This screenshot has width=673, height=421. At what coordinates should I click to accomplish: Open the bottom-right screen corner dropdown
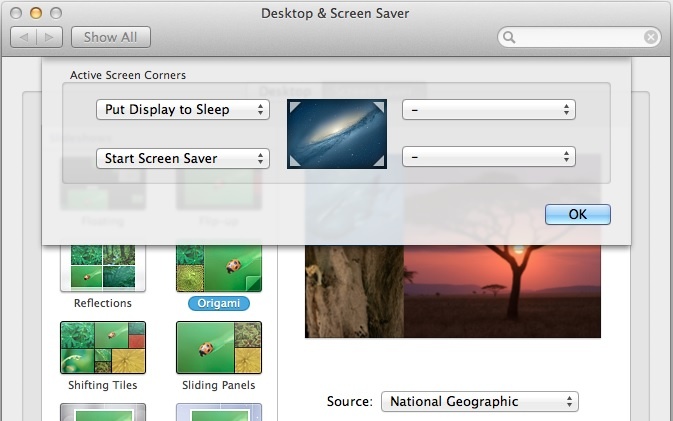click(x=488, y=157)
